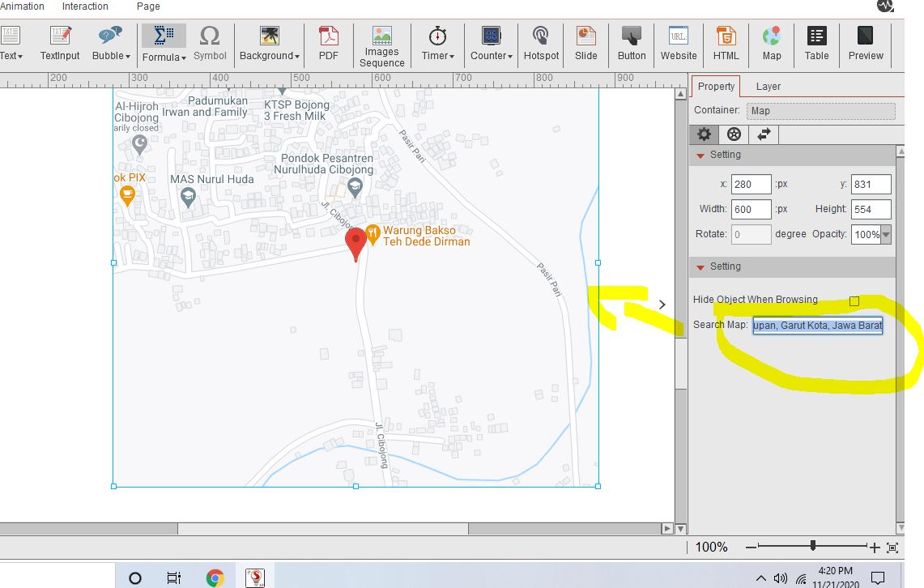
Task: Open the notification center icon
Action: pos(878,578)
